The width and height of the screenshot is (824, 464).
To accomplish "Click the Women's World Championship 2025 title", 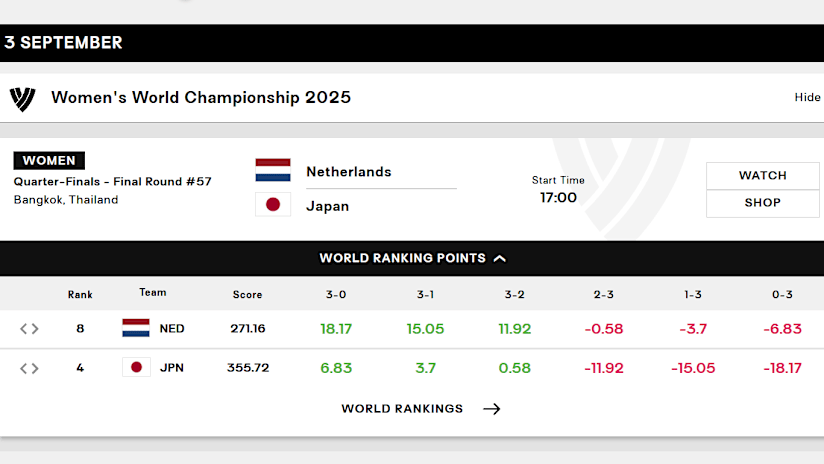I will click(201, 98).
